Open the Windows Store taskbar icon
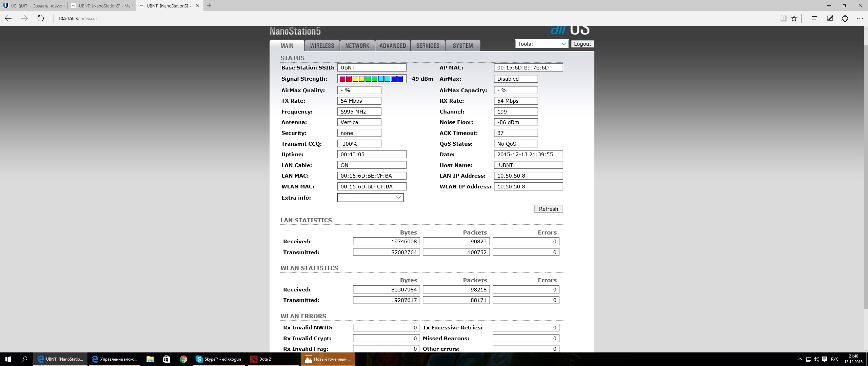The width and height of the screenshot is (868, 366). (166, 359)
